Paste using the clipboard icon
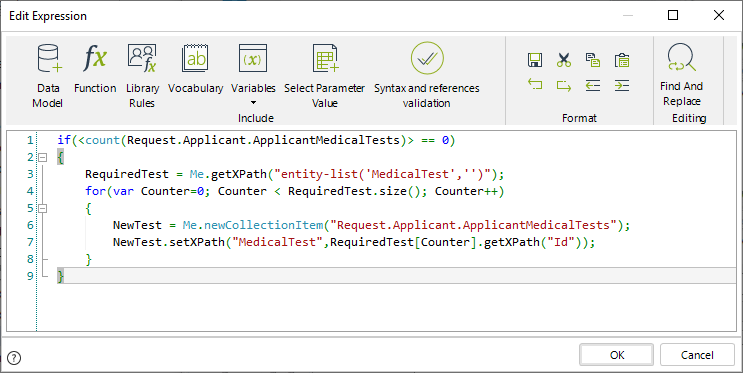The height and width of the screenshot is (373, 743). point(622,60)
